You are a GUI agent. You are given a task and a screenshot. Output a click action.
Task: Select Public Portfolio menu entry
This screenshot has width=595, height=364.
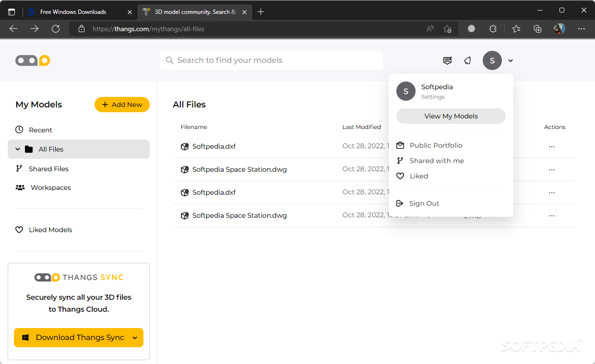click(x=436, y=145)
